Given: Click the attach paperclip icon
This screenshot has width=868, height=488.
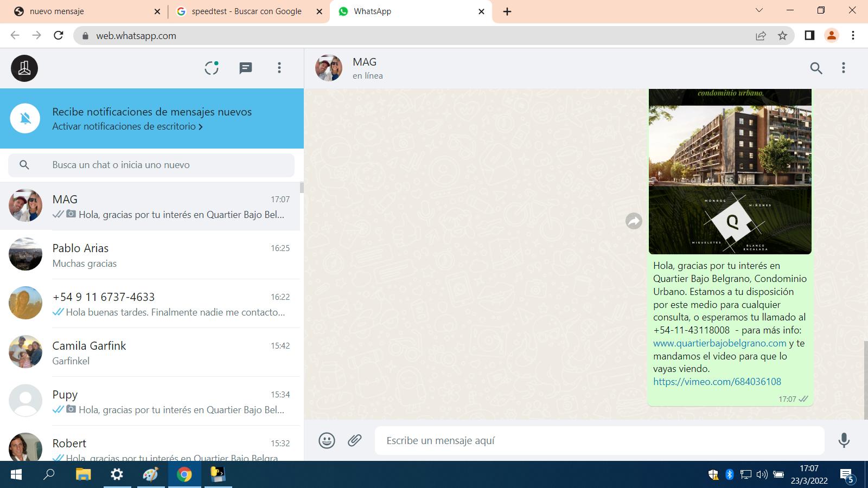Looking at the screenshot, I should [x=355, y=440].
